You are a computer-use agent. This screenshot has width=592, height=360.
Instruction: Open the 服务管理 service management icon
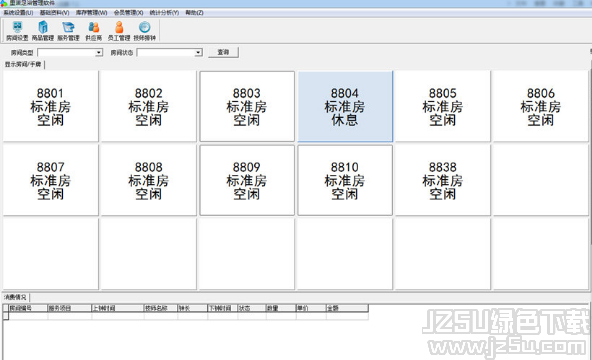tap(68, 31)
